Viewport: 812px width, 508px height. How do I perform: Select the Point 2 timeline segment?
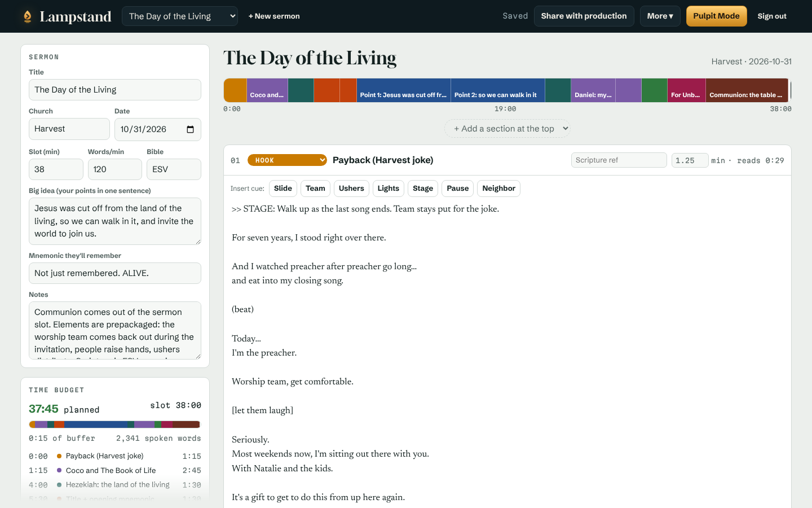[x=498, y=90]
